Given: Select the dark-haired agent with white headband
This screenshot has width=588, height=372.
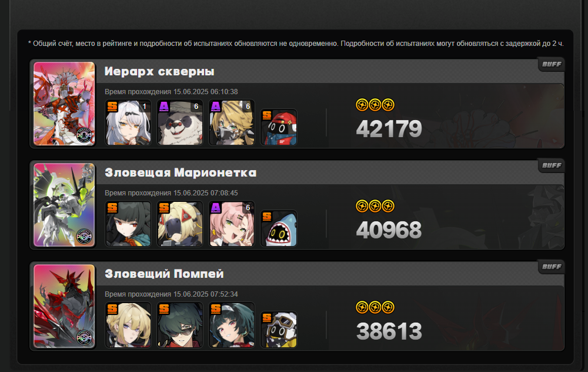Looking at the screenshot, I should pos(232,325).
